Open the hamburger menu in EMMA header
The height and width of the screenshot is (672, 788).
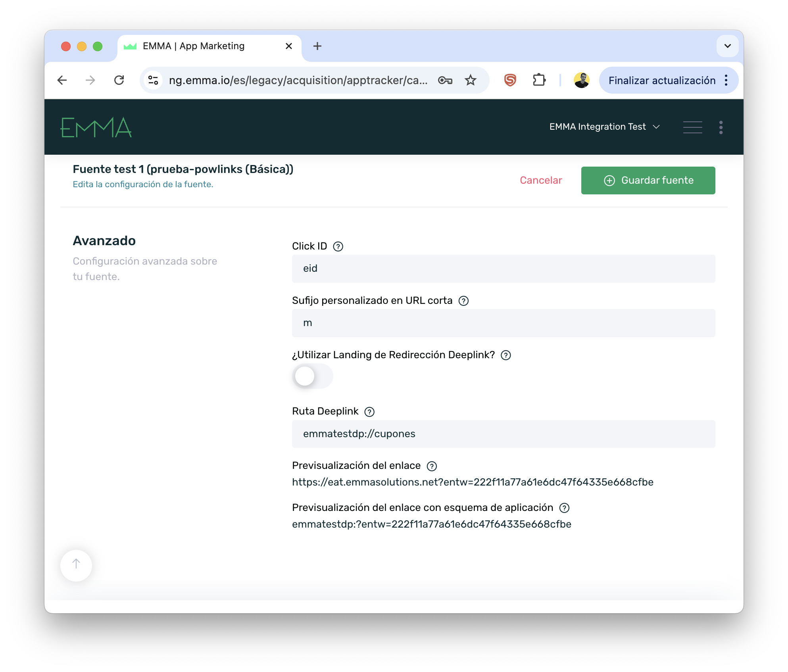pyautogui.click(x=692, y=127)
